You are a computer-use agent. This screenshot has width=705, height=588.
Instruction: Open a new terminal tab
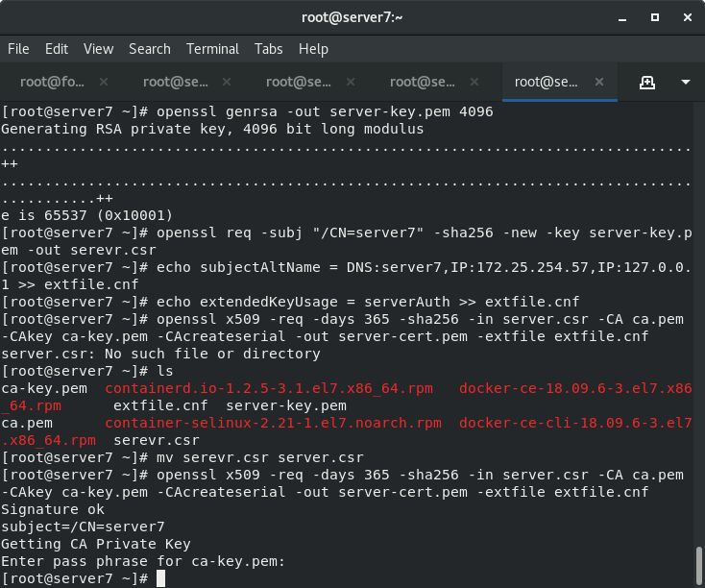[647, 83]
